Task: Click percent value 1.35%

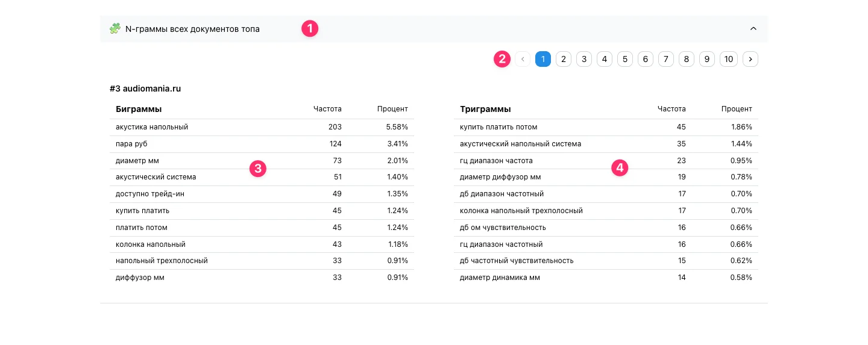Action: pyautogui.click(x=397, y=194)
